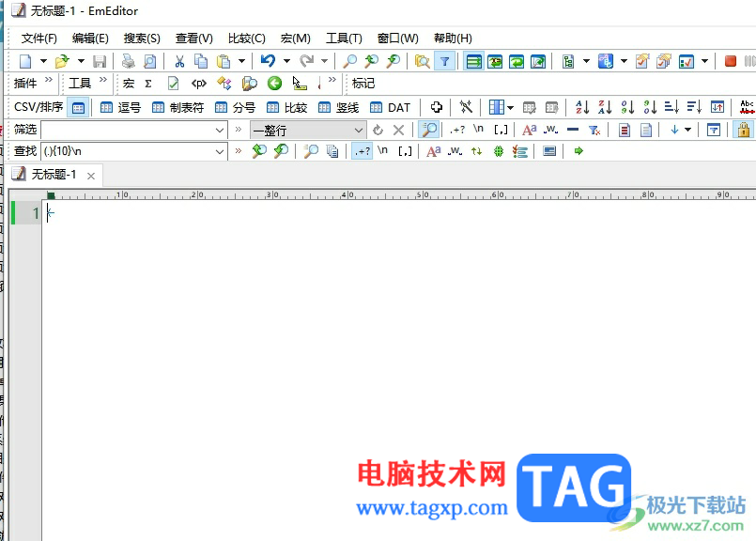Image resolution: width=756 pixels, height=541 pixels.
Task: Click the green back arrow circle icon
Action: [x=274, y=84]
